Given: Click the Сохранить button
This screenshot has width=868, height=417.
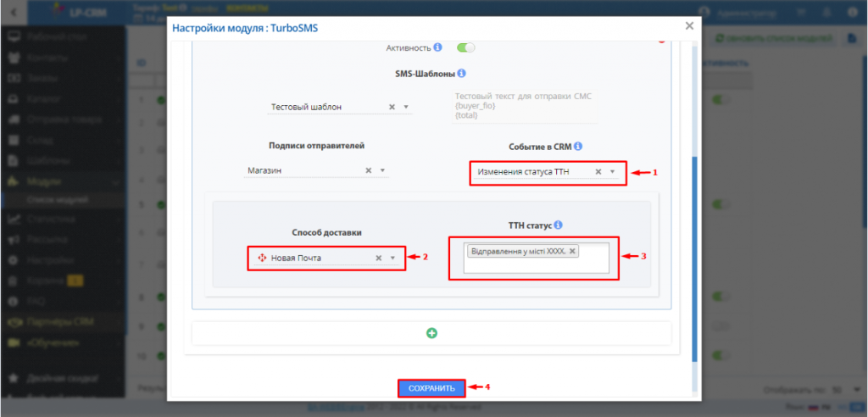Looking at the screenshot, I should point(431,388).
